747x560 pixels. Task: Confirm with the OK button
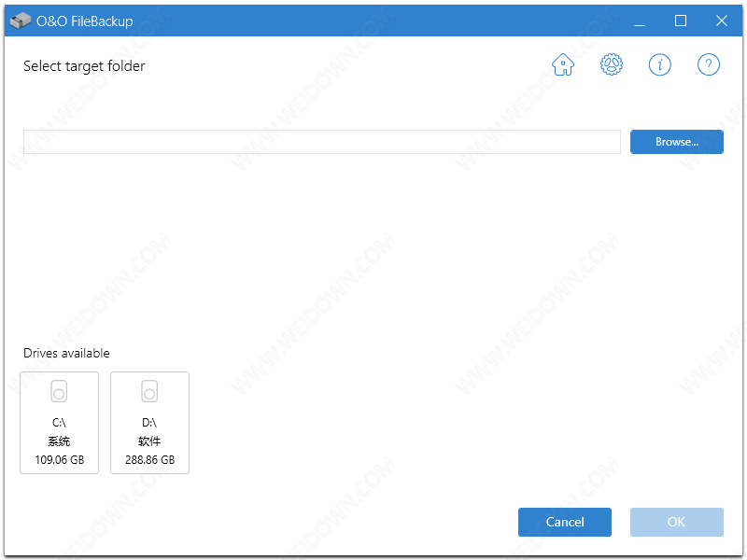pos(676,522)
